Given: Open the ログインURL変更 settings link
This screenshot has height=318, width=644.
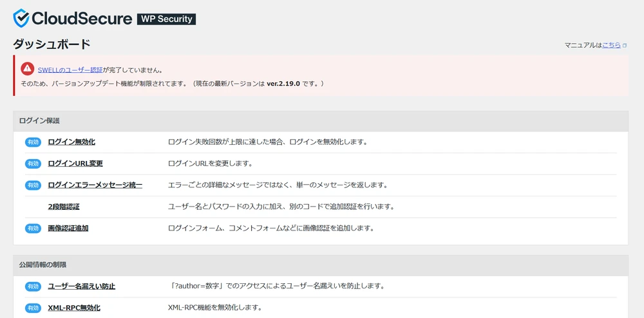Looking at the screenshot, I should pyautogui.click(x=75, y=164).
